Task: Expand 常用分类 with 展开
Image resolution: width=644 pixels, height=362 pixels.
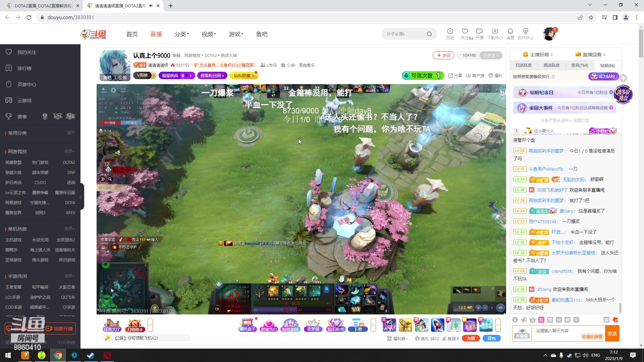Action: point(71,133)
